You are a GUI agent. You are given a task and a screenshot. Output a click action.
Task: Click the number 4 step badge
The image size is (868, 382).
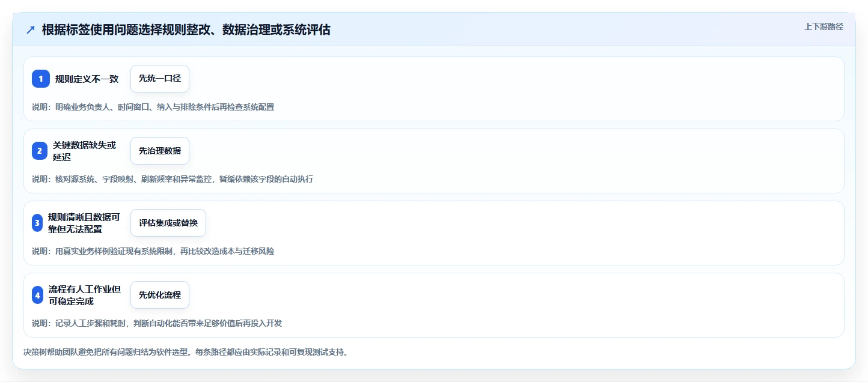tap(38, 295)
